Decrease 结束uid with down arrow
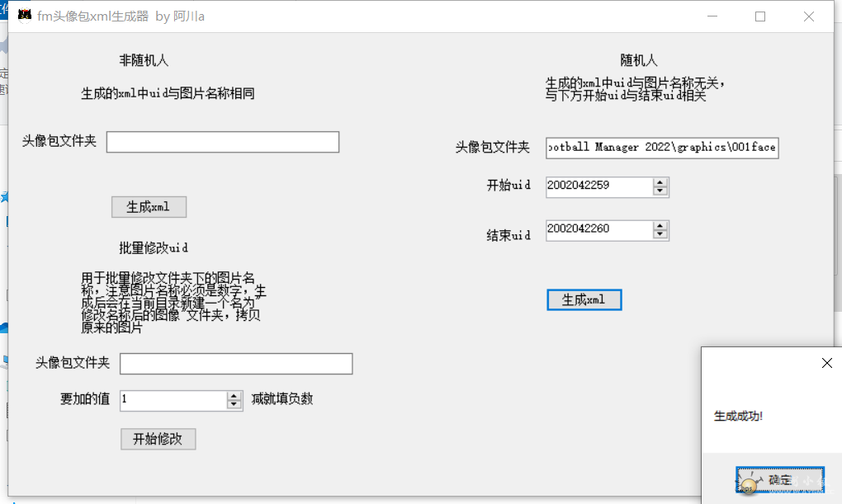This screenshot has width=842, height=504. 660,235
